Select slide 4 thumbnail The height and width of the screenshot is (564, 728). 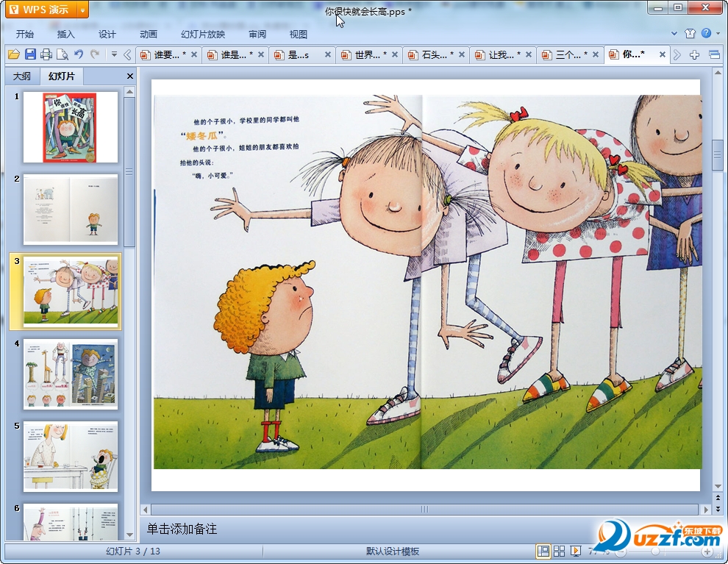click(70, 374)
